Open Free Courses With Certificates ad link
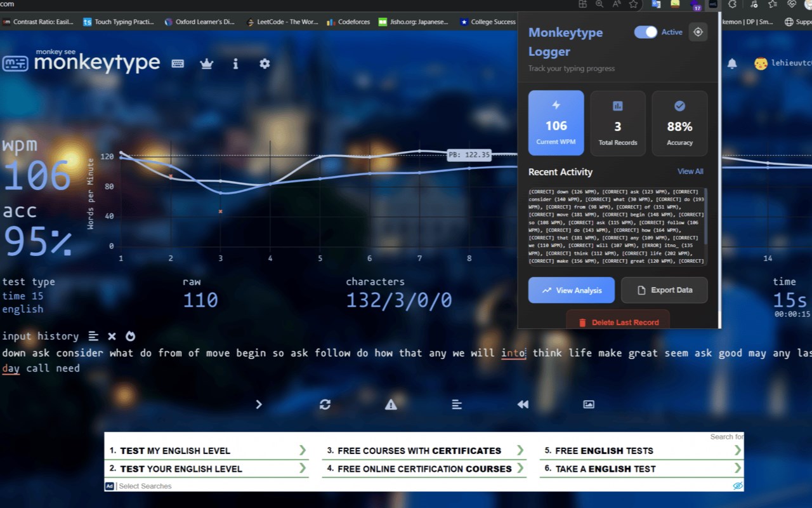Viewport: 812px width, 508px height. coord(424,451)
